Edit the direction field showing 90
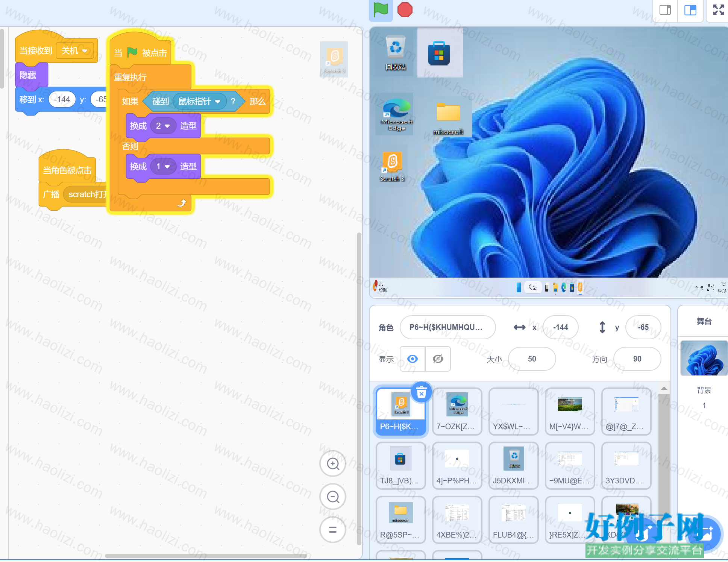728x562 pixels. click(x=637, y=359)
